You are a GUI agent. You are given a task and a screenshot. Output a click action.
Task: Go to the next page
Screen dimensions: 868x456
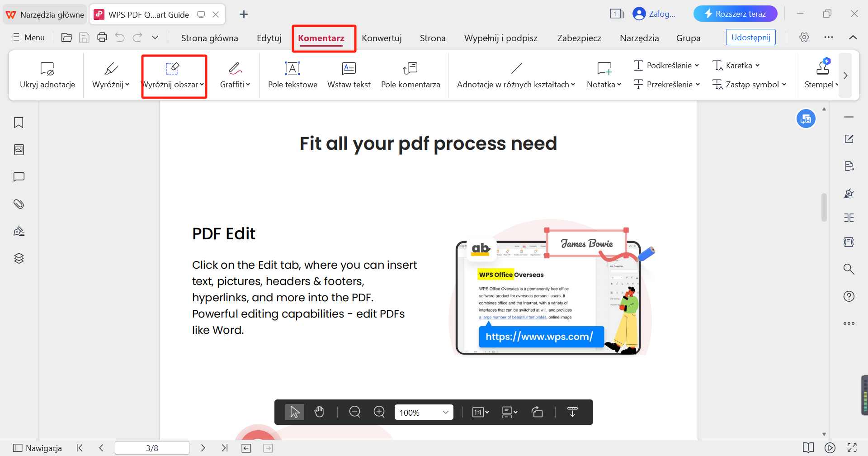pyautogui.click(x=203, y=448)
